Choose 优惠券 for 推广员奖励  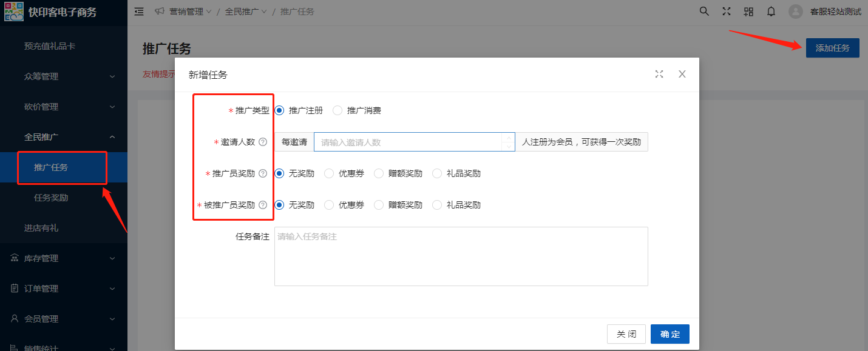point(329,173)
